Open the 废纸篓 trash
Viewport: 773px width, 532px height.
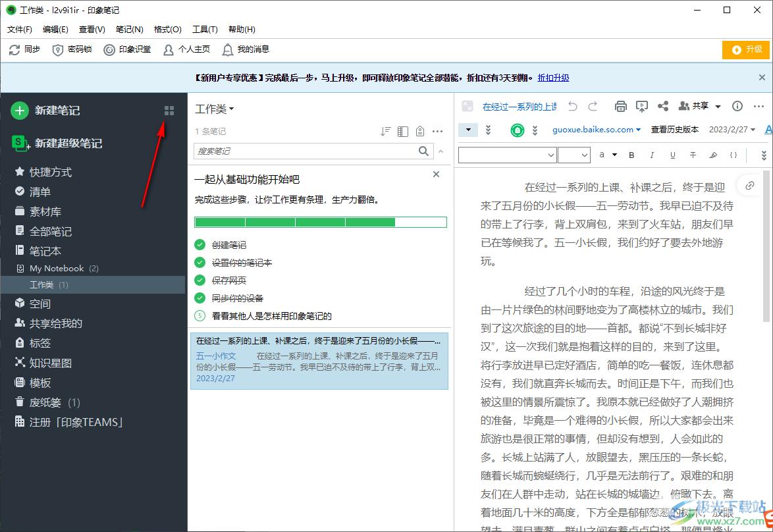click(47, 402)
